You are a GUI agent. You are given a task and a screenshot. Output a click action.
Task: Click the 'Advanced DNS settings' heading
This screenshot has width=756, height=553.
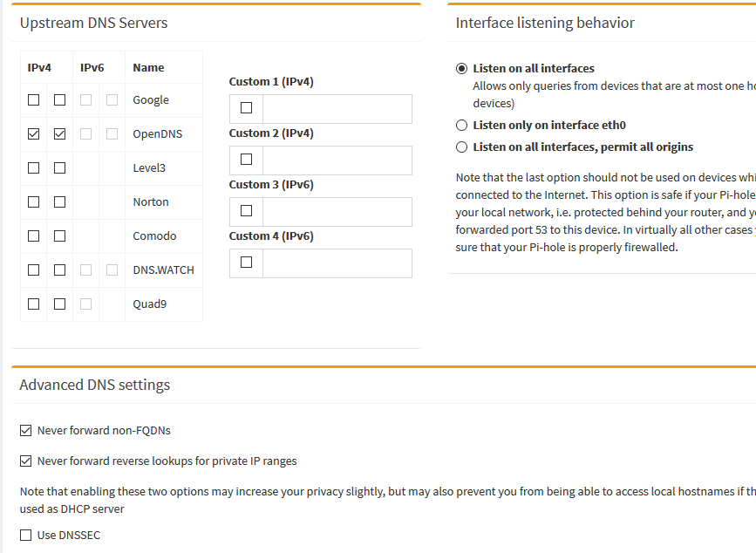94,385
